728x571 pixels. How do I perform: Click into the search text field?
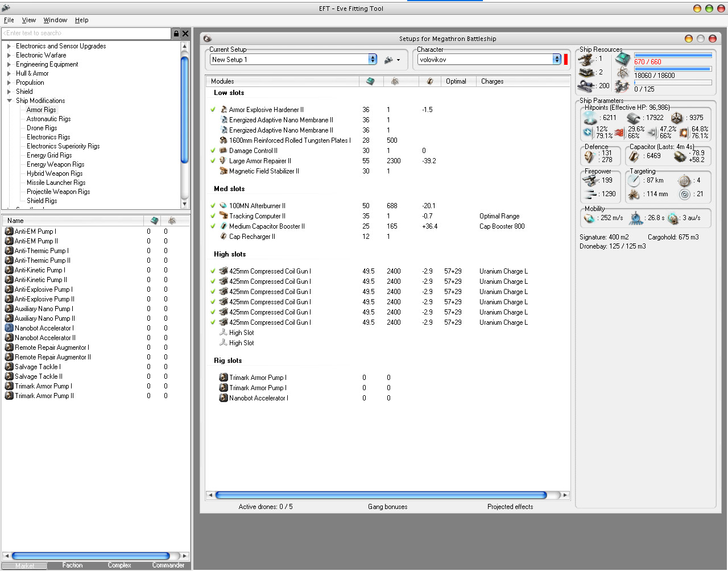pyautogui.click(x=85, y=34)
